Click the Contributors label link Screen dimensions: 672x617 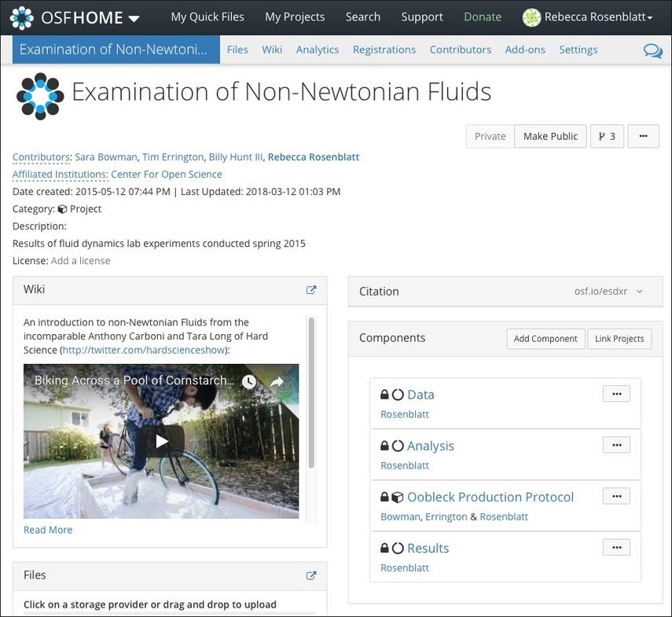point(41,157)
